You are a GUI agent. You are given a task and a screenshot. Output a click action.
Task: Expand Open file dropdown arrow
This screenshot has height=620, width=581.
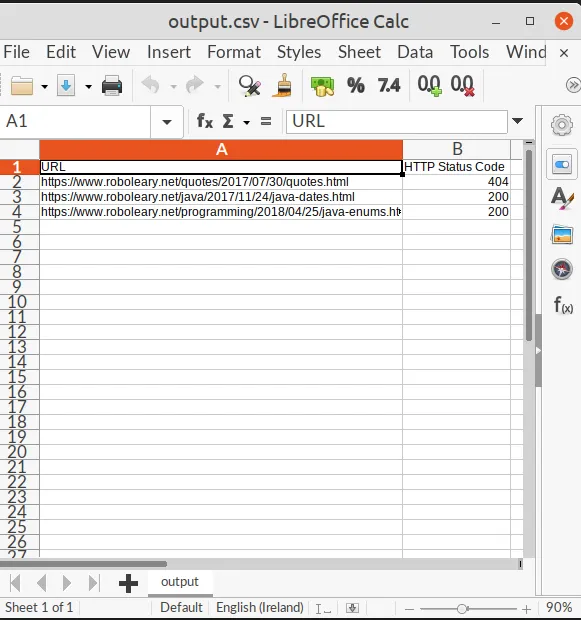(x=44, y=87)
